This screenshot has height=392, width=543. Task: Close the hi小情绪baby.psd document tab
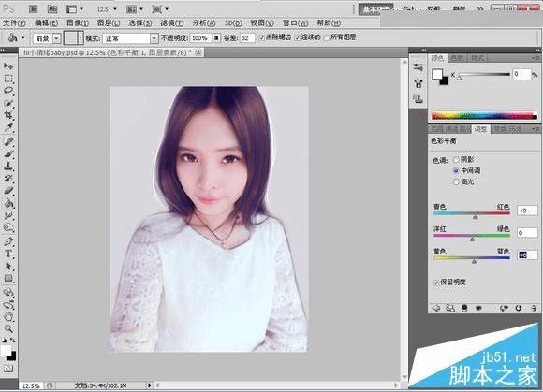coord(198,52)
